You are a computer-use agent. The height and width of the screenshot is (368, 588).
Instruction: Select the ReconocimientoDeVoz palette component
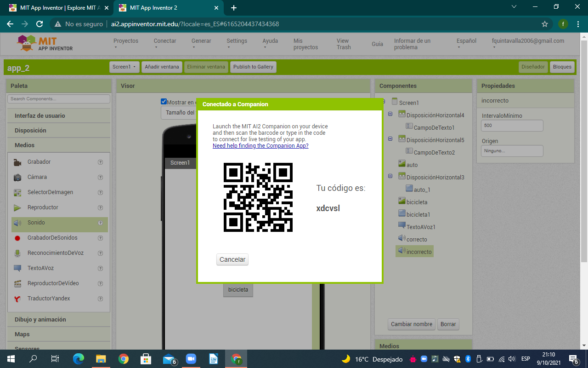tap(56, 253)
